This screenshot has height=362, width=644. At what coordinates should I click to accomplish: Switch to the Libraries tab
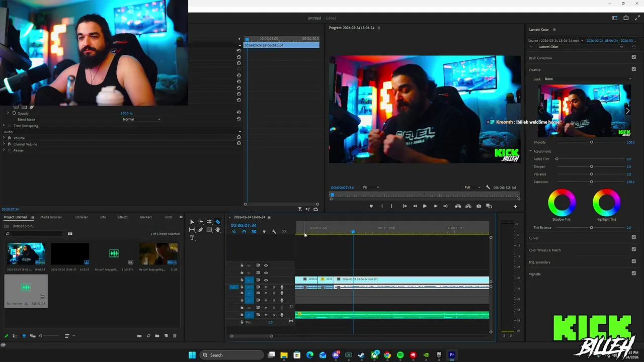coord(82,217)
